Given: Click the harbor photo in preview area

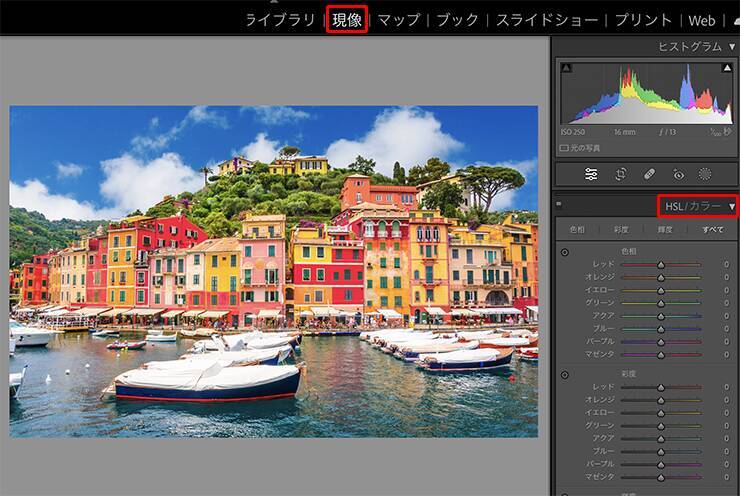Looking at the screenshot, I should (x=273, y=271).
